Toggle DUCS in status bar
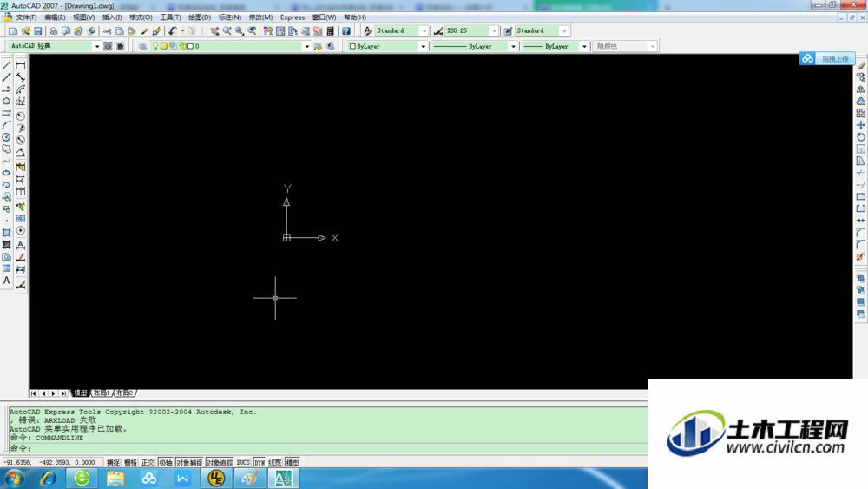 tap(244, 462)
